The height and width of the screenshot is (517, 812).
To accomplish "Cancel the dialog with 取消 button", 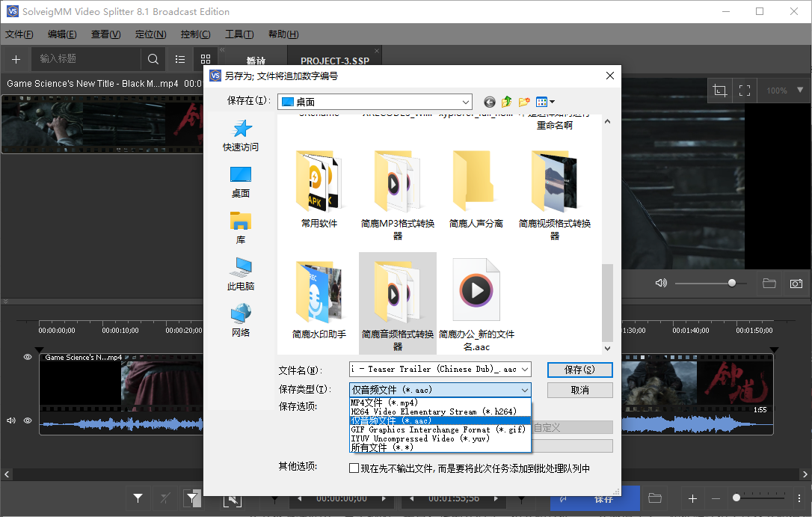I will click(x=579, y=390).
